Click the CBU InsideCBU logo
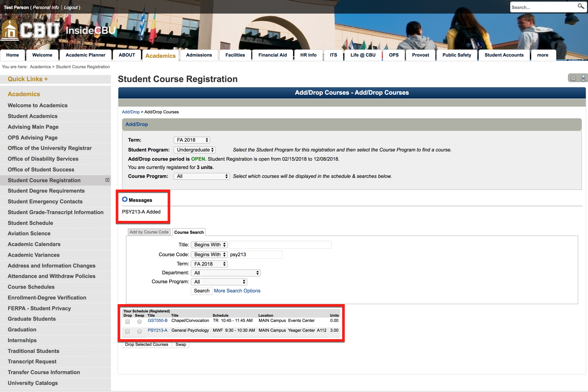Viewport: 588px width, 392px height. [58, 30]
